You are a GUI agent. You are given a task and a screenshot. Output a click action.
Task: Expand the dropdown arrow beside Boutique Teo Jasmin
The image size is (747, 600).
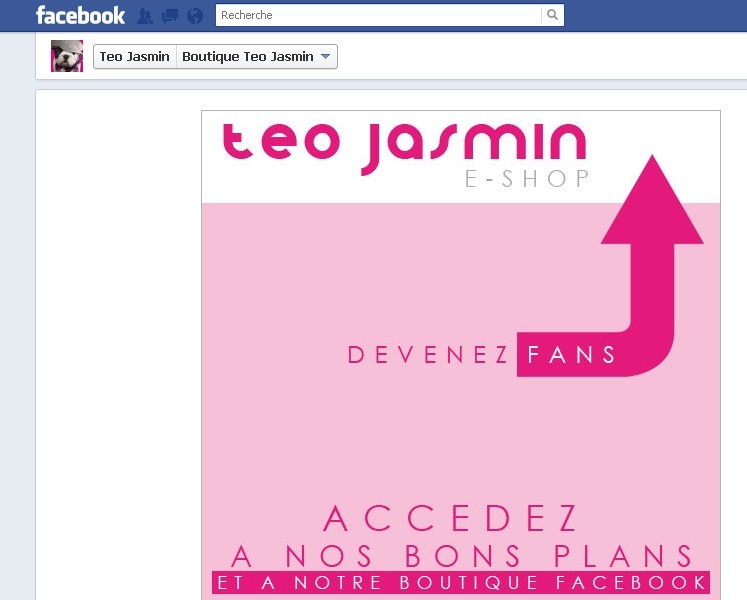point(325,57)
